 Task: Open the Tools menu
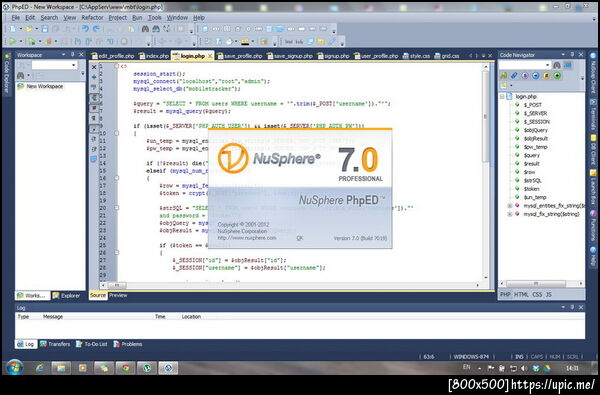coord(155,18)
